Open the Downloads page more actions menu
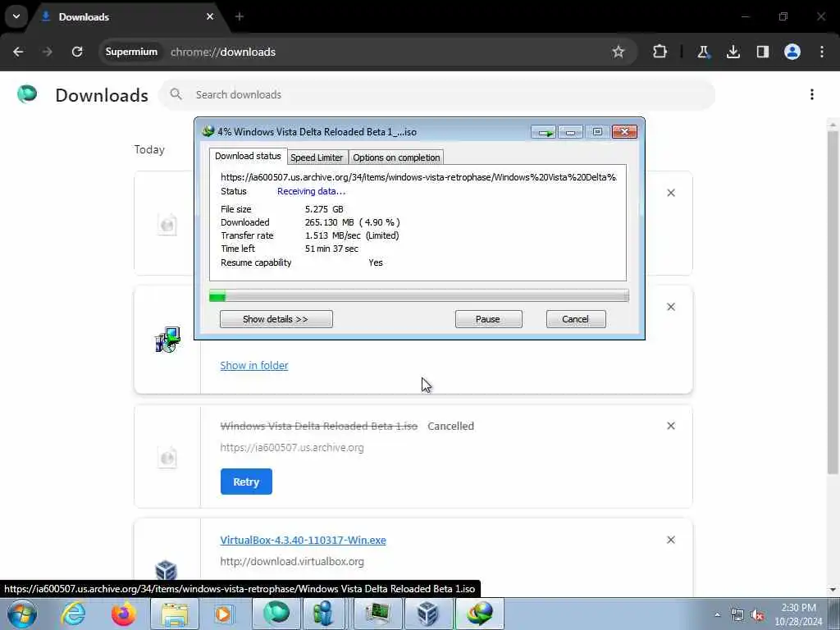 point(812,95)
